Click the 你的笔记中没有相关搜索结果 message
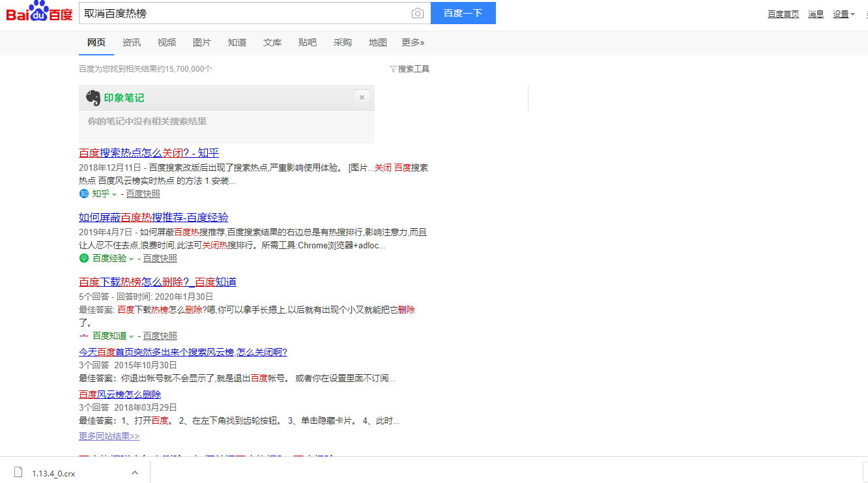The height and width of the screenshot is (483, 868). pyautogui.click(x=147, y=121)
